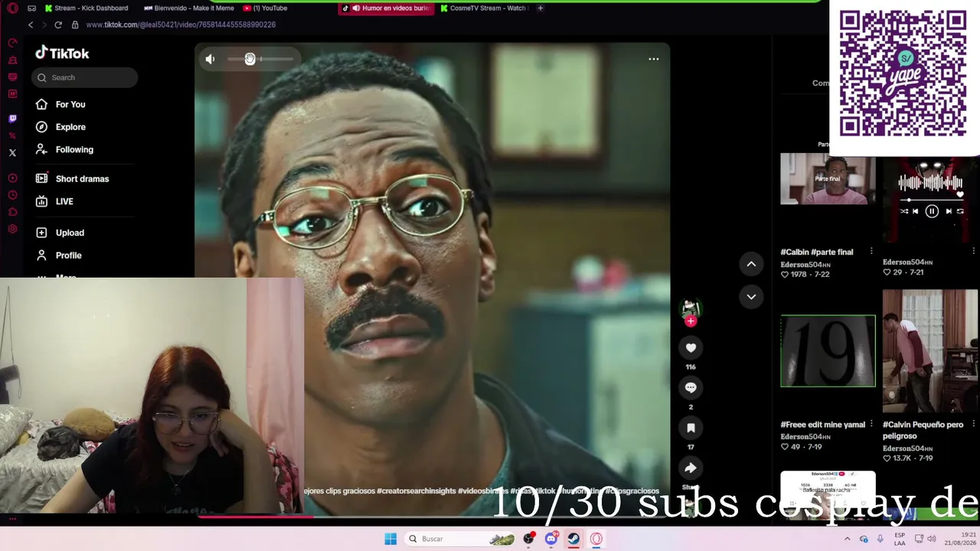Open Ederson504 profile under #Calbin parte final
Screen dimensions: 980x551
pyautogui.click(x=805, y=265)
